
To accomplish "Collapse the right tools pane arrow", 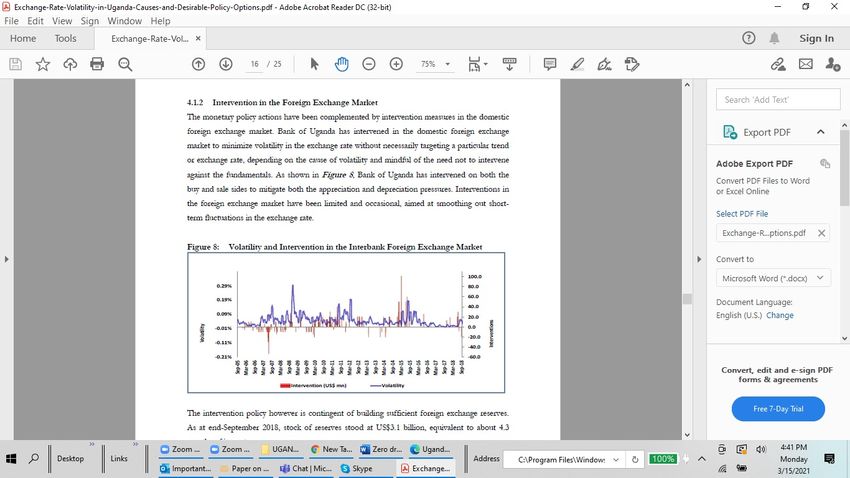I will point(699,259).
